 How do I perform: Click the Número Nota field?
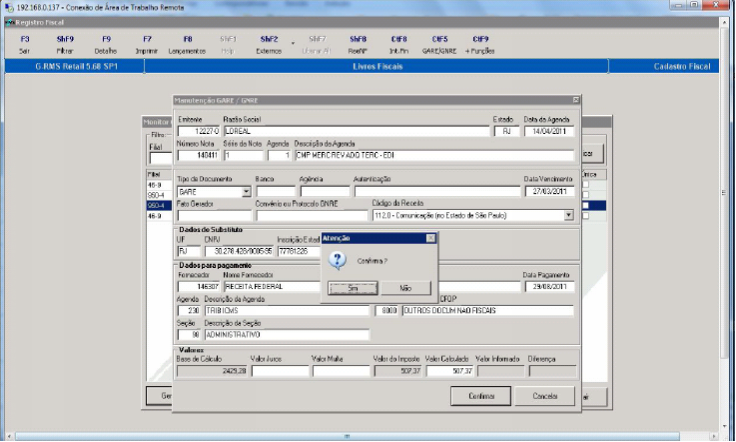click(x=199, y=155)
